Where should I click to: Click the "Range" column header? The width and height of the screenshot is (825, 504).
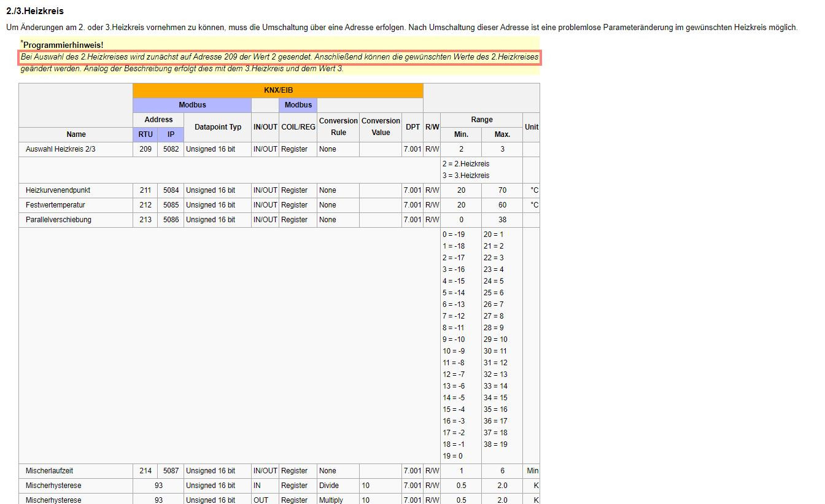click(x=481, y=120)
